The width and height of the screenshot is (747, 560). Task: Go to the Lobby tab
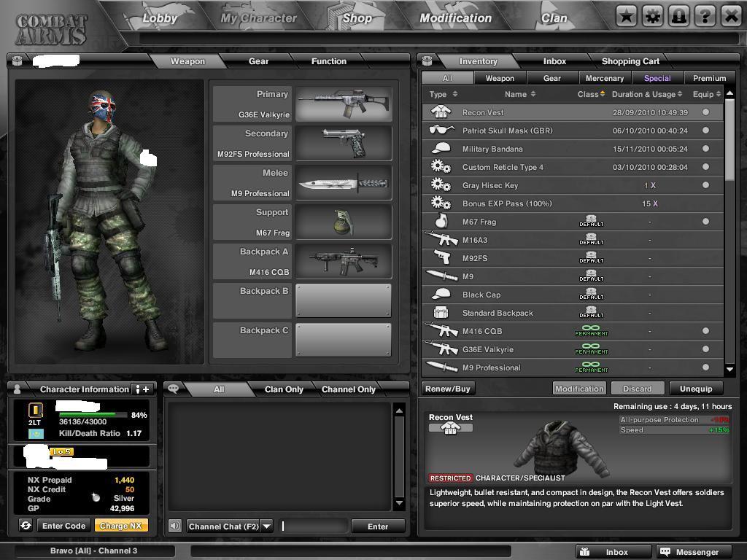[x=160, y=18]
